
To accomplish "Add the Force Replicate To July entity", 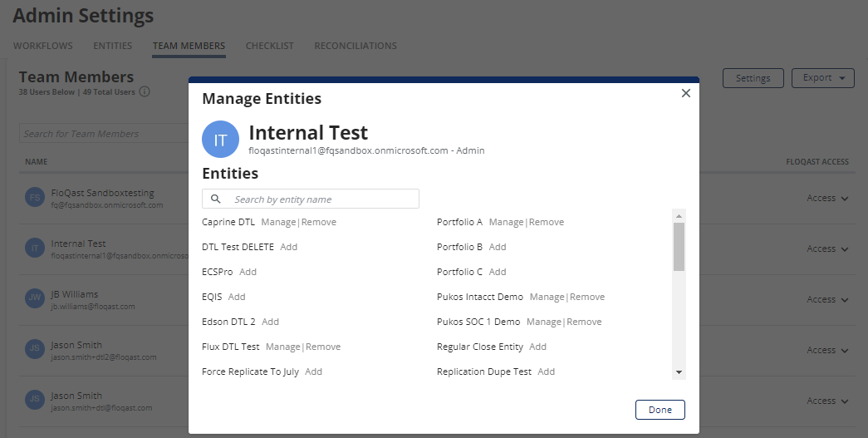I will [313, 372].
